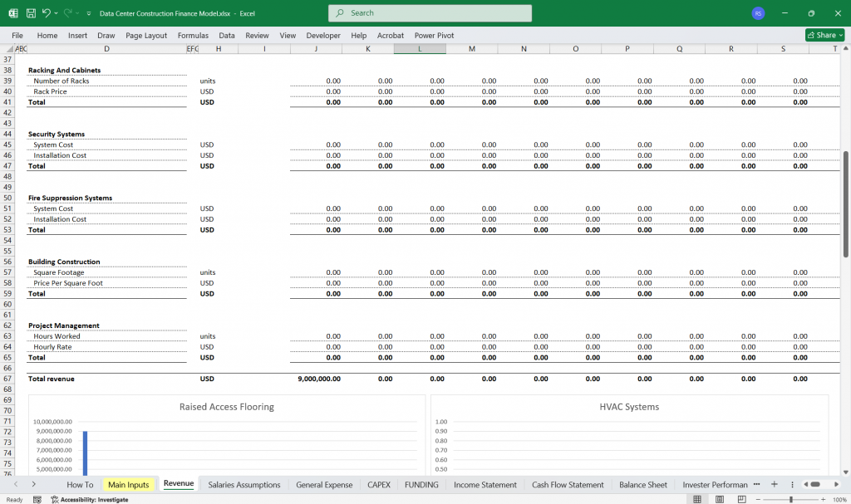
Task: Click the Save icon in quick access toolbar
Action: (x=31, y=12)
